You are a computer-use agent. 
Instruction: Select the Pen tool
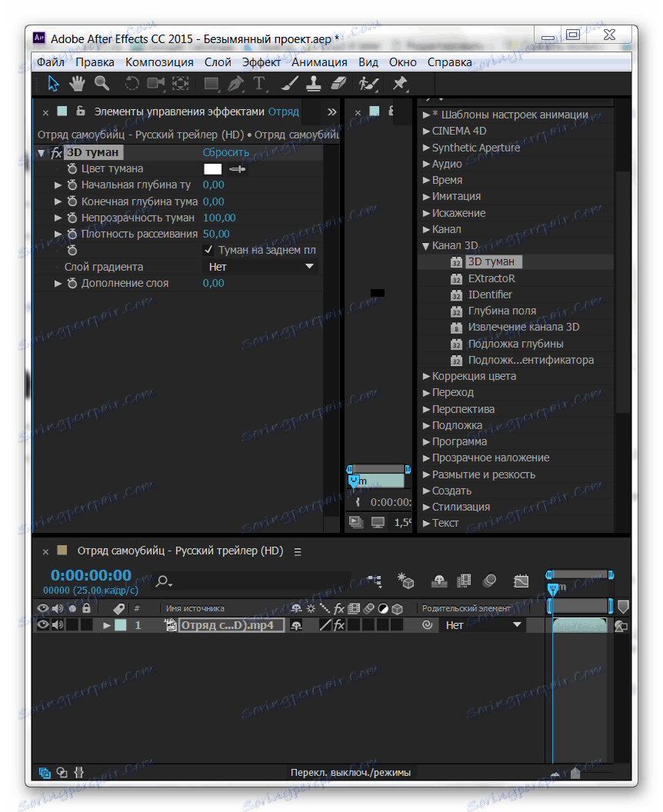click(236, 83)
